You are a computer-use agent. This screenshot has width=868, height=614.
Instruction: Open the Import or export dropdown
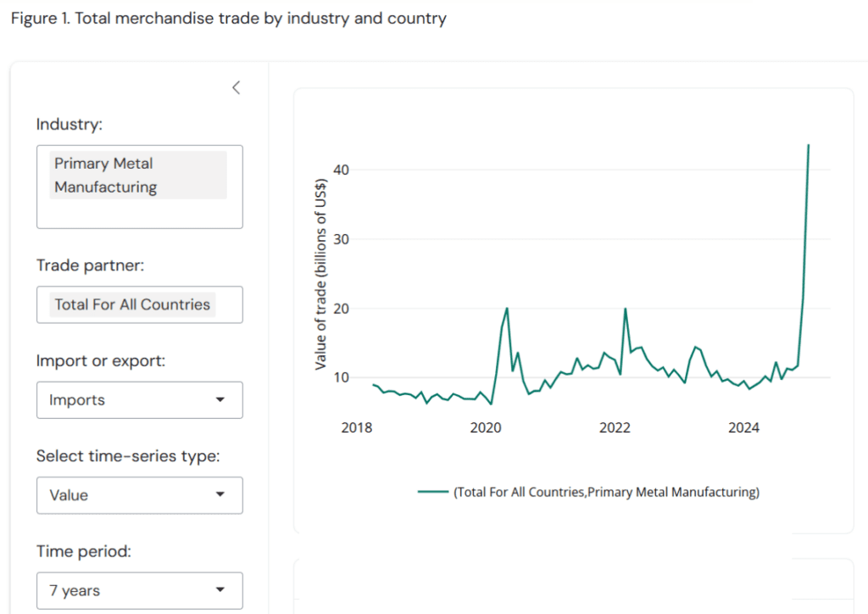[139, 399]
